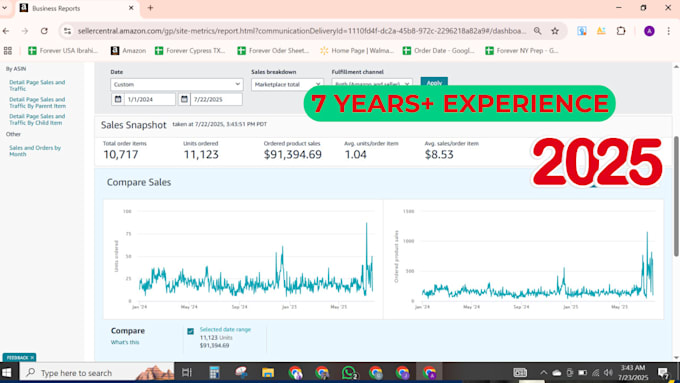The image size is (680, 383).
Task: Expand the Date dropdown set to Custom
Action: tap(177, 84)
